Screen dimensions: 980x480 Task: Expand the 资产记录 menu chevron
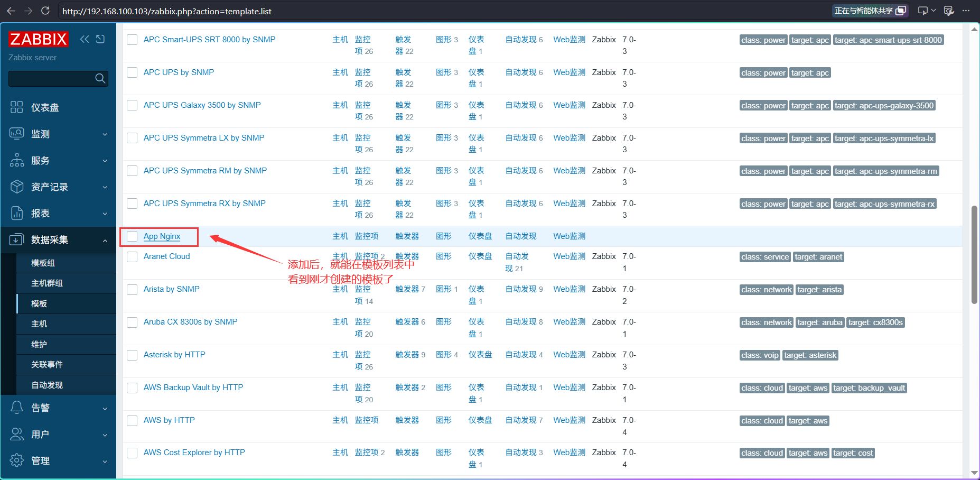click(105, 187)
